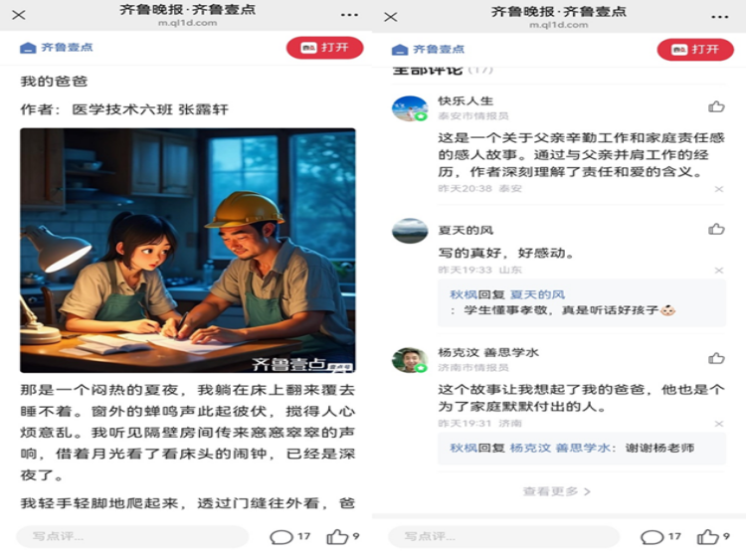
Task: Tap the red 打开 button on left screen
Action: click(324, 48)
